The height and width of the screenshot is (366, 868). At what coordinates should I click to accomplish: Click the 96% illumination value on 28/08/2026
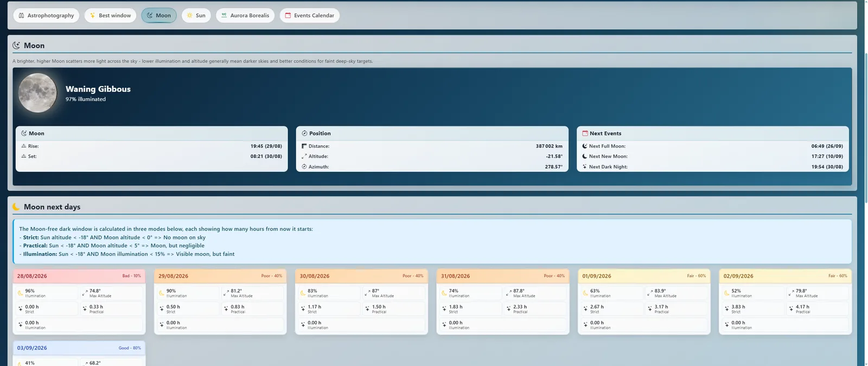point(30,291)
